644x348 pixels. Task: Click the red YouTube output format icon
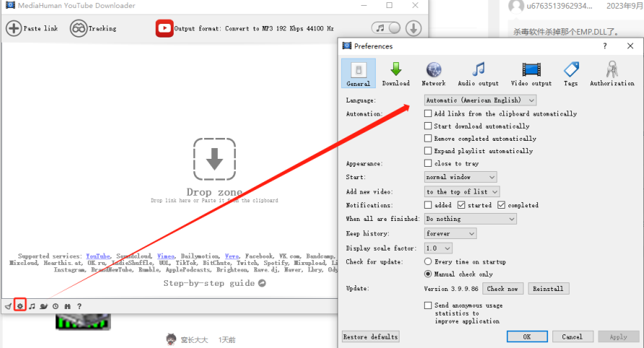click(164, 28)
